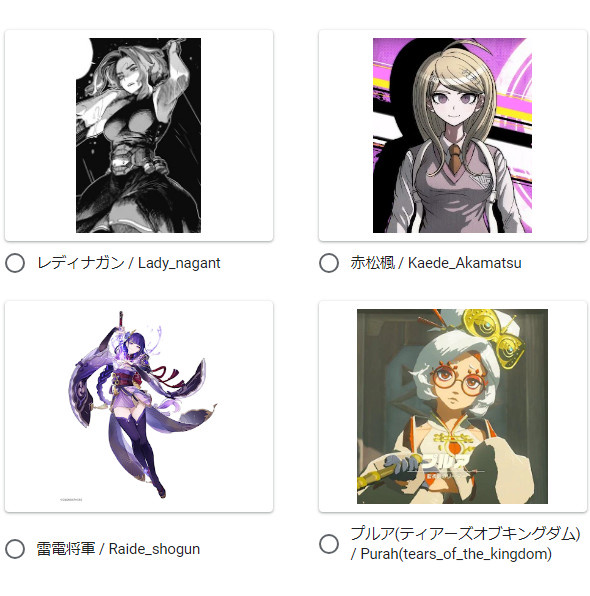Viewport: 590px width, 596px height.
Task: Select the Lady_nagant radio button
Action: click(15, 263)
